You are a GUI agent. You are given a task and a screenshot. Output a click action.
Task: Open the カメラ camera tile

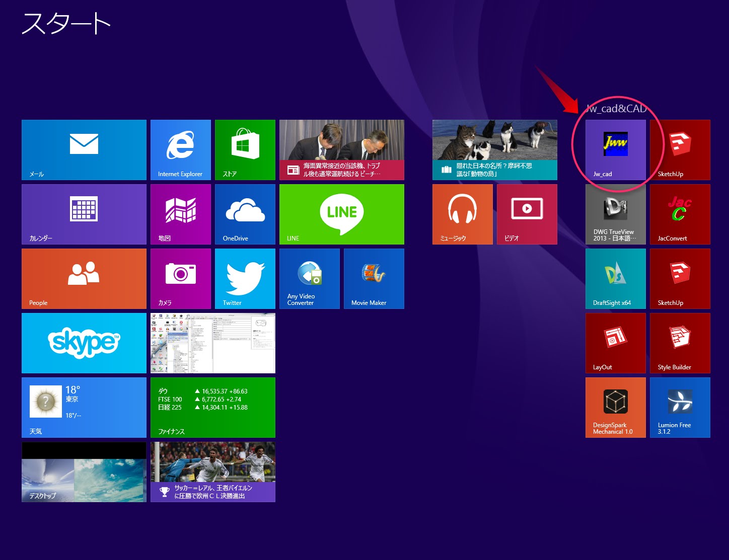click(181, 279)
